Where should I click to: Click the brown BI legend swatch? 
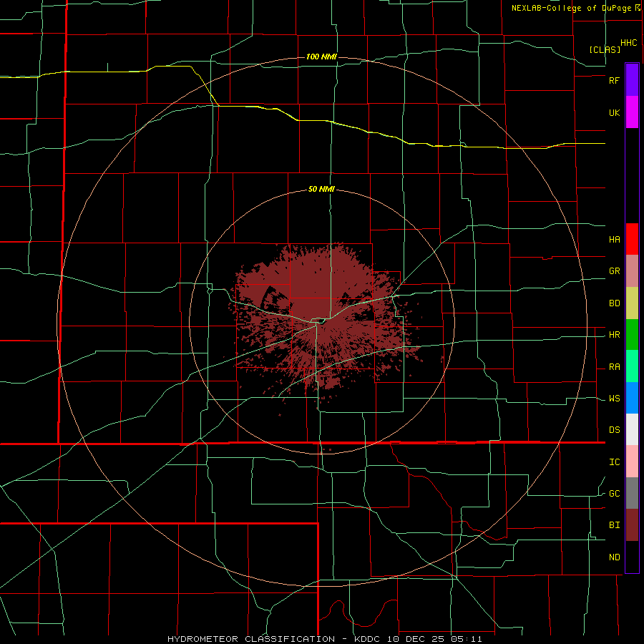(x=632, y=525)
